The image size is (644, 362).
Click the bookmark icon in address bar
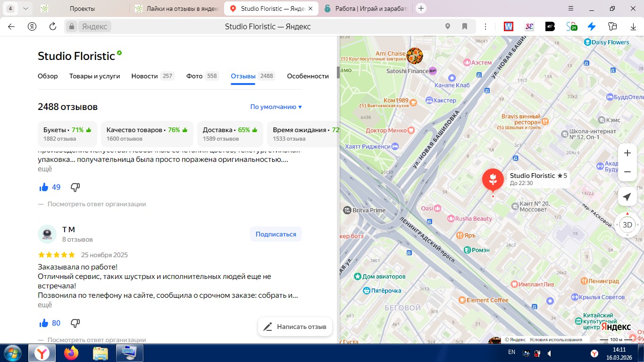(465, 26)
